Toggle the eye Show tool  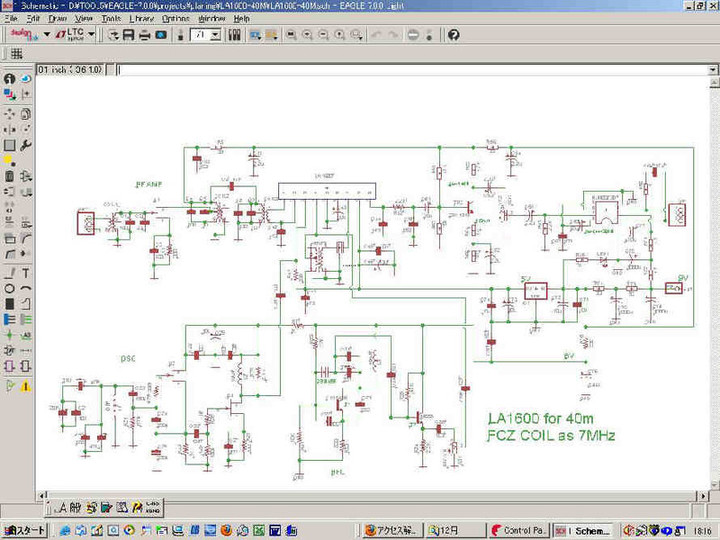[x=25, y=79]
